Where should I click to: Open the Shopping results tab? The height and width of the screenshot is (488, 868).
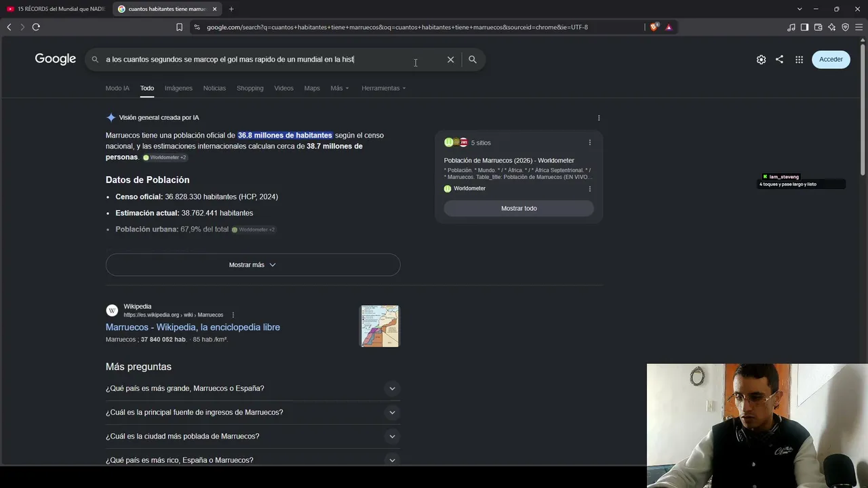coord(250,88)
